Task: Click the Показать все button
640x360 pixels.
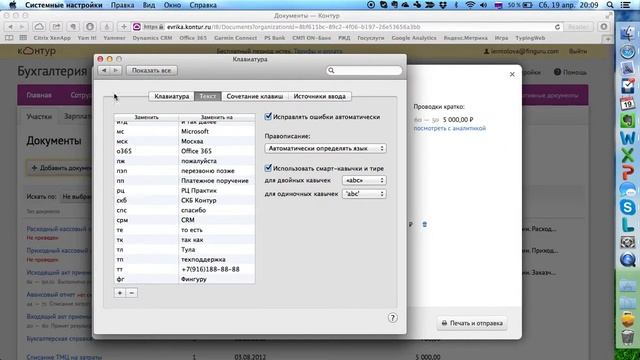Action: pyautogui.click(x=151, y=70)
